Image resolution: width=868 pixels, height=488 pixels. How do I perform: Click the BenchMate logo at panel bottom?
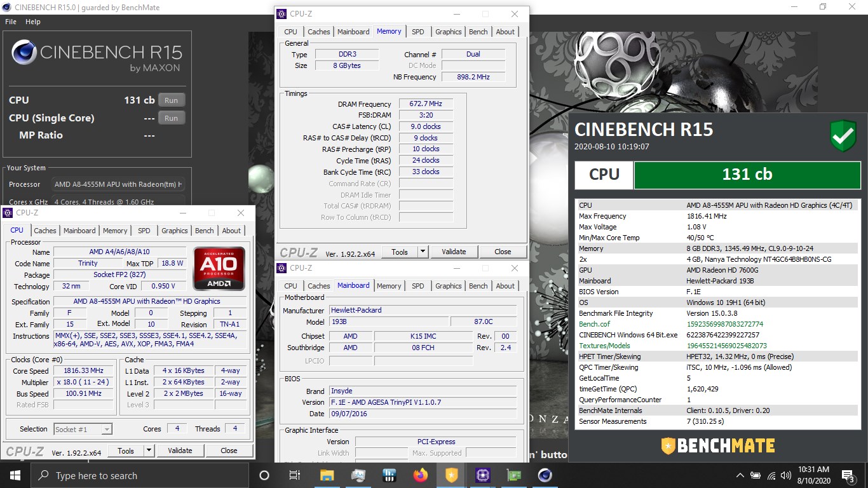[x=717, y=445]
